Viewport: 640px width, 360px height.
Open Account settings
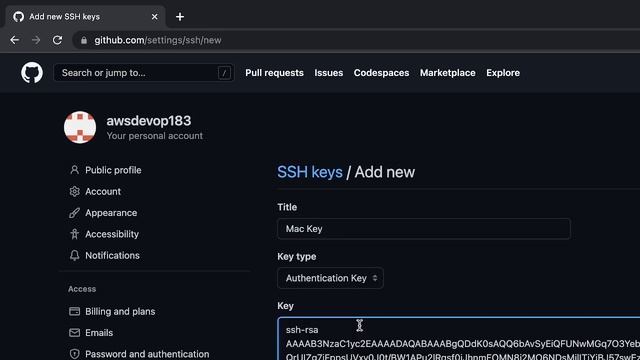[x=103, y=191]
